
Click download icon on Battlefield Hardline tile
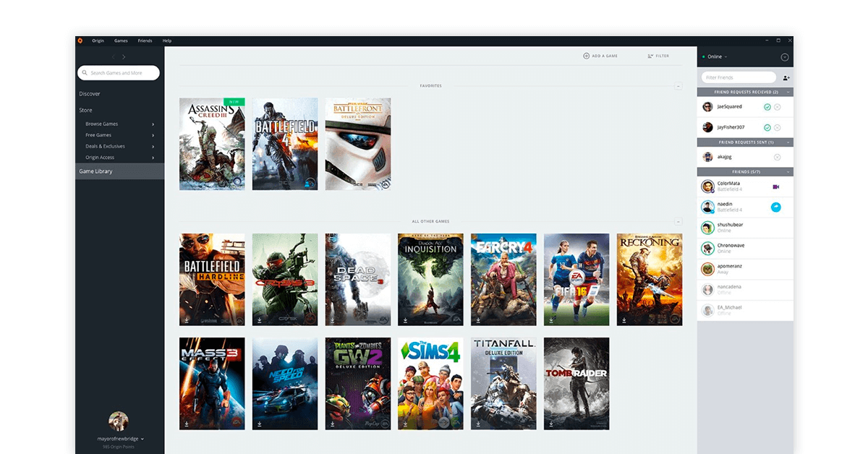coord(187,319)
